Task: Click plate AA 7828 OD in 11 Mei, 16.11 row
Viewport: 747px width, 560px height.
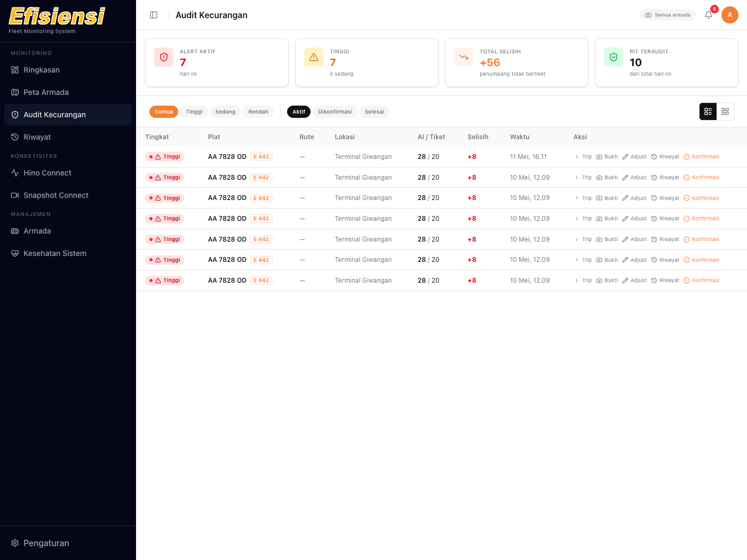Action: [227, 157]
